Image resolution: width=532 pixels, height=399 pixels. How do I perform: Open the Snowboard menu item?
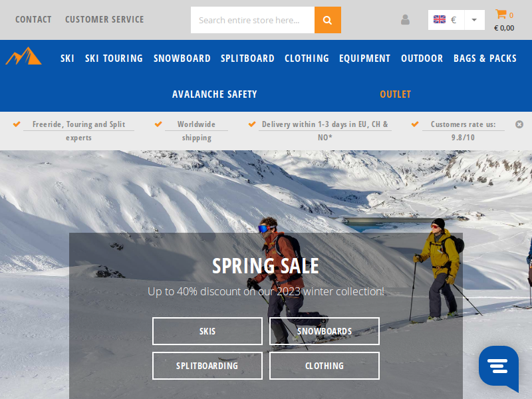click(182, 59)
